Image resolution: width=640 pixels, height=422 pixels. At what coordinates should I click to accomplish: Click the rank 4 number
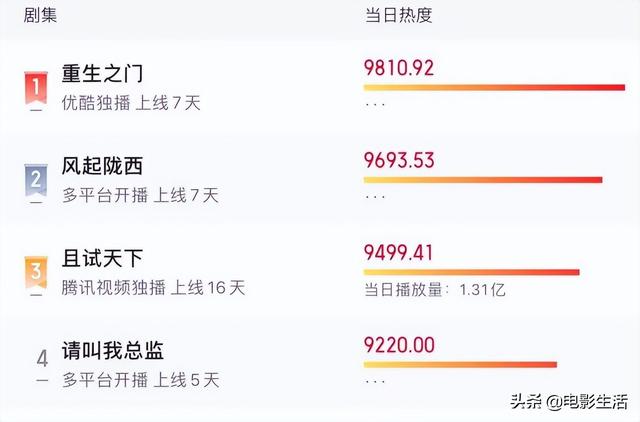pyautogui.click(x=41, y=358)
